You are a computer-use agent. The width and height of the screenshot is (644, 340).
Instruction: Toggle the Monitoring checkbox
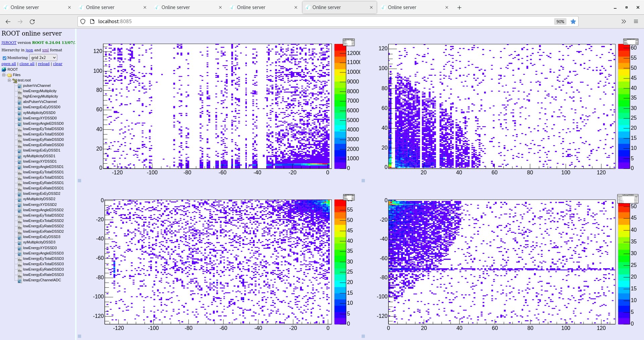(x=4, y=57)
